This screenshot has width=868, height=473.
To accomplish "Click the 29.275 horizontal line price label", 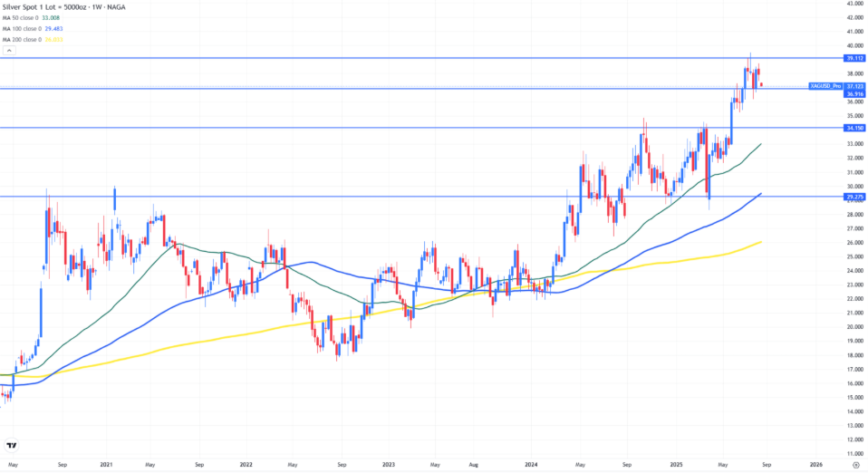I will [x=854, y=197].
